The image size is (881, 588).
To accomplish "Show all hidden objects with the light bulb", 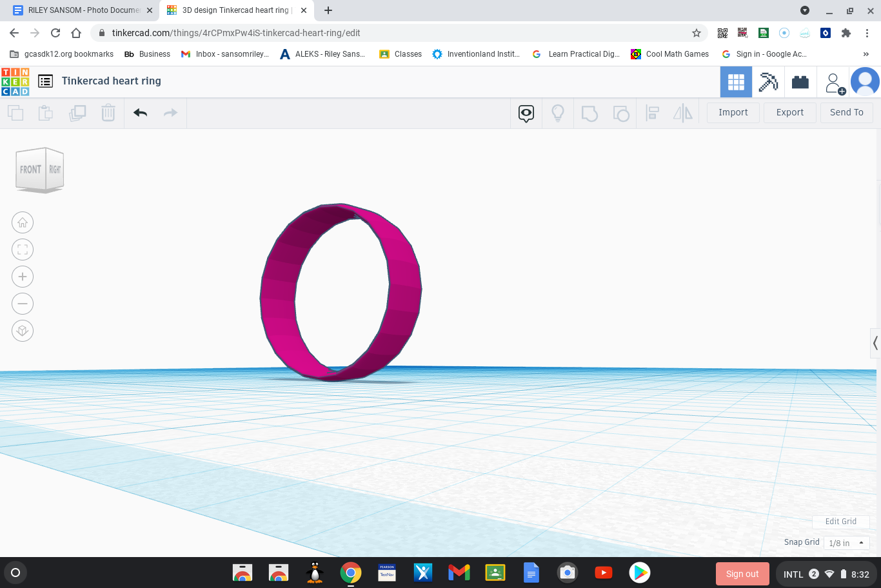I will click(x=557, y=113).
